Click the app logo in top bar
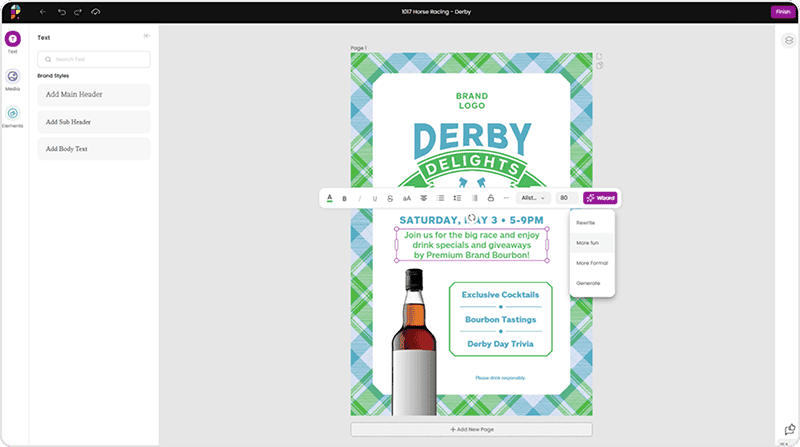Screen dimensions: 800x447 pyautogui.click(x=15, y=12)
